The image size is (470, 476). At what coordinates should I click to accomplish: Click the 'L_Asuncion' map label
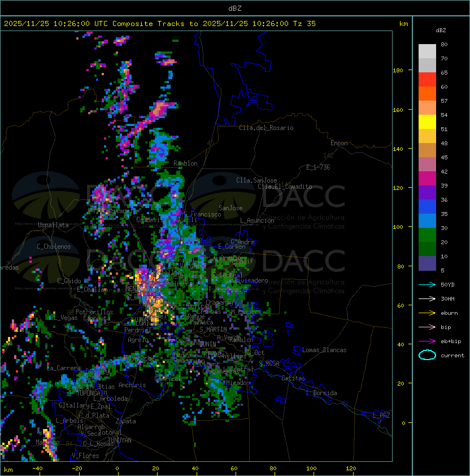(x=257, y=220)
